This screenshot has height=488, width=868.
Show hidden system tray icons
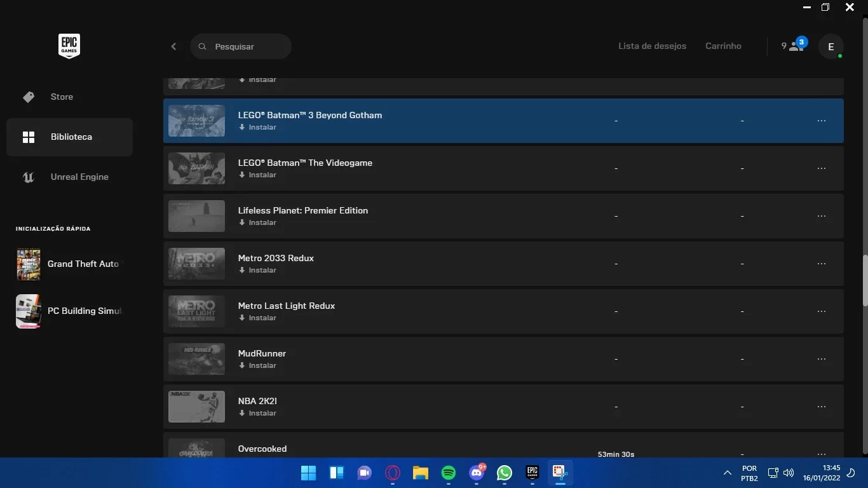(727, 473)
